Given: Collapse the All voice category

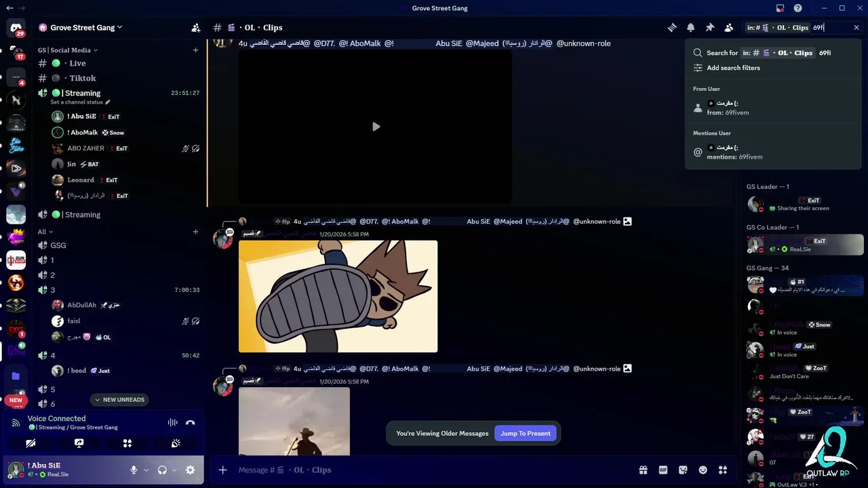Looking at the screenshot, I should (45, 232).
